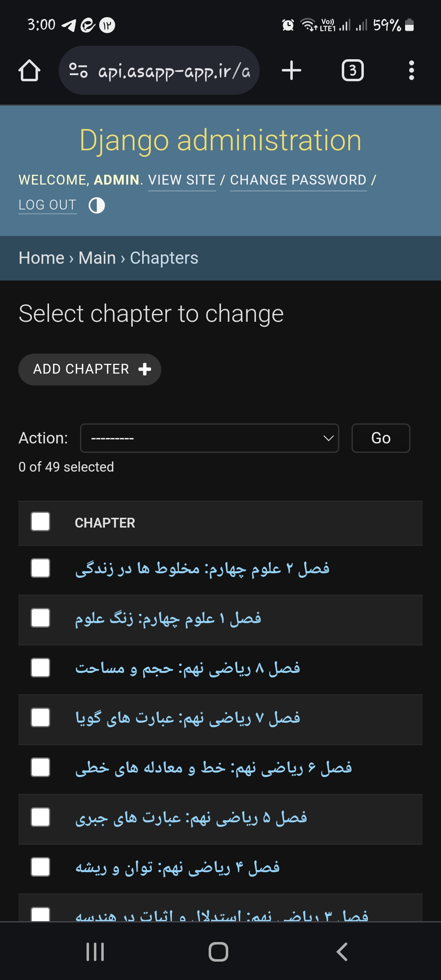Go to Main in the breadcrumb
Screen dimensions: 441x980
tap(97, 258)
